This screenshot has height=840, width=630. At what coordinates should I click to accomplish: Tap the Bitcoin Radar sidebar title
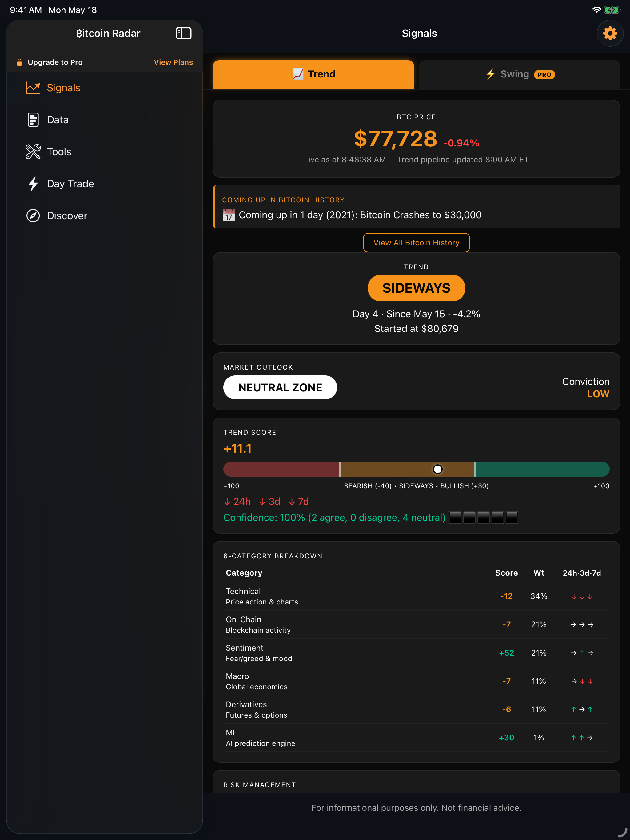tap(108, 34)
